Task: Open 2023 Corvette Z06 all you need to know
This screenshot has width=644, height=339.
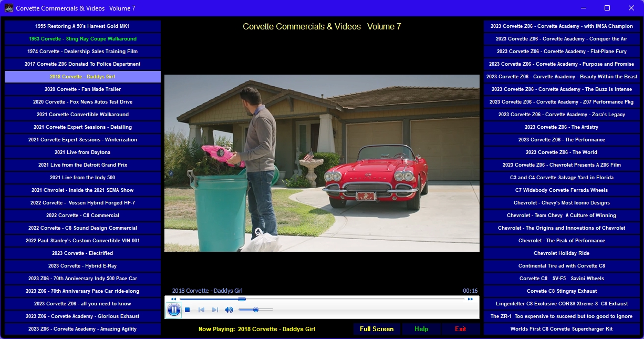Action: pos(82,304)
